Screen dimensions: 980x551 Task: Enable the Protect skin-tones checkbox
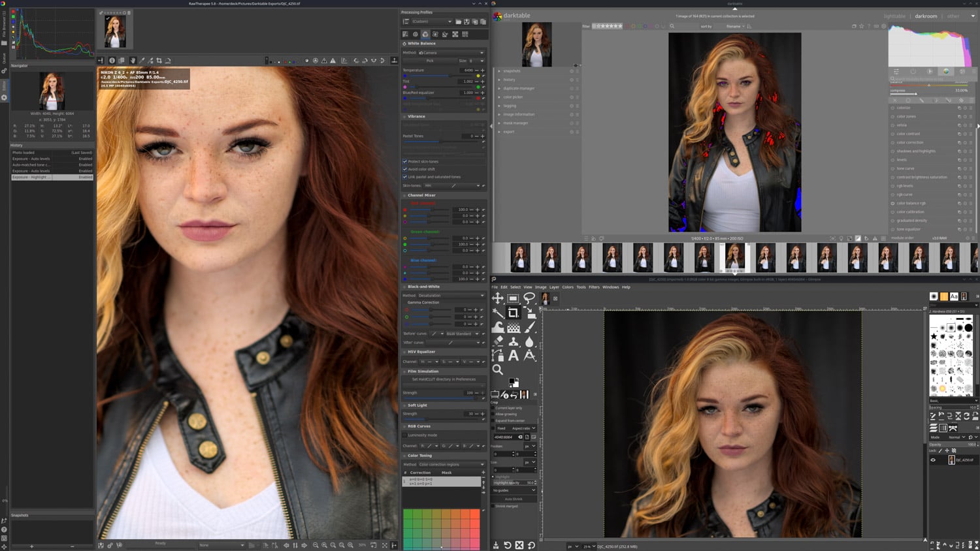[405, 161]
